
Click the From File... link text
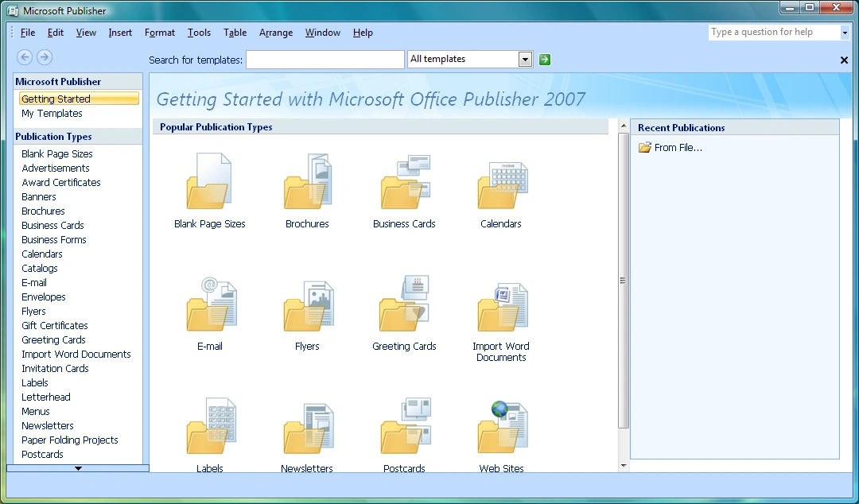678,147
